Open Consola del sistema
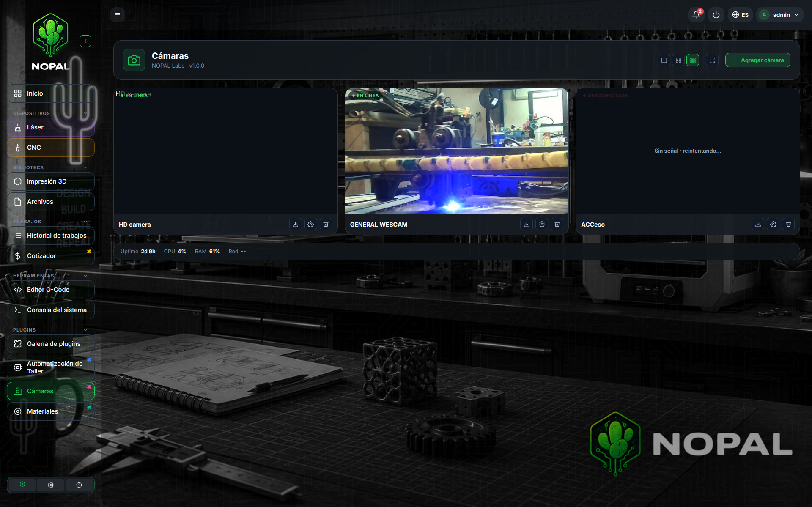Image resolution: width=812 pixels, height=507 pixels. pos(51,310)
